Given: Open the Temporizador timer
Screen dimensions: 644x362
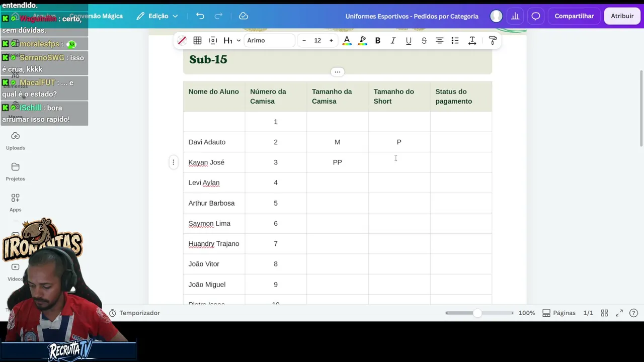Looking at the screenshot, I should pyautogui.click(x=134, y=313).
